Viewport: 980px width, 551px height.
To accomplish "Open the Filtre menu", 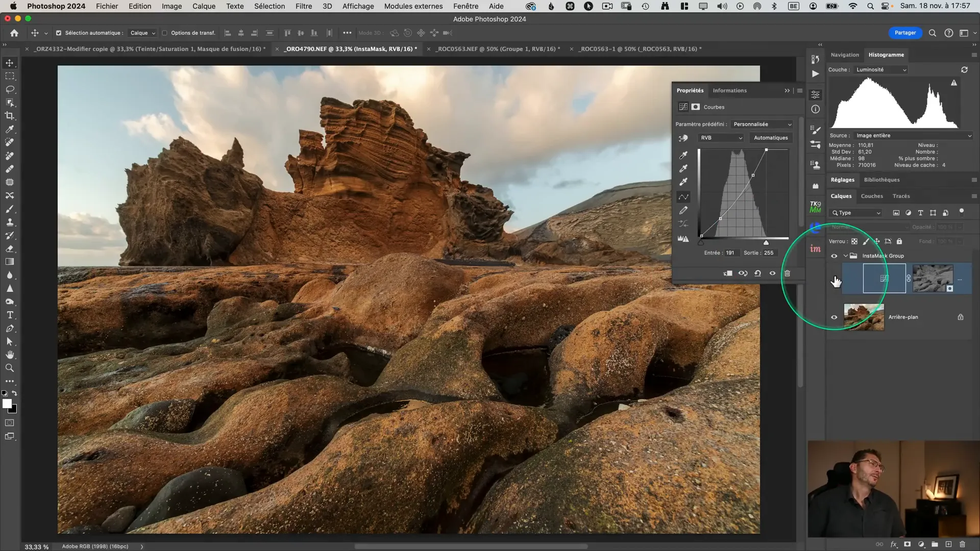I will (304, 6).
